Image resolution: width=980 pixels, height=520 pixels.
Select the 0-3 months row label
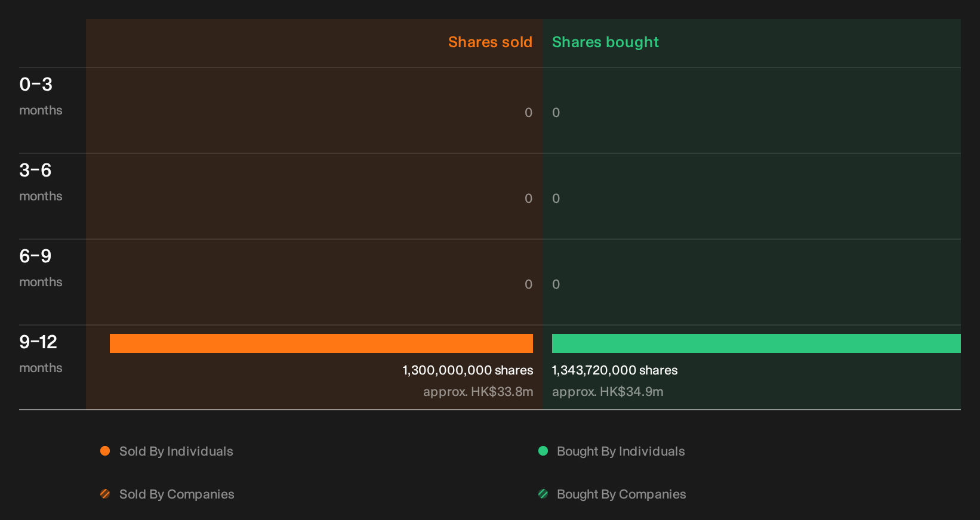click(x=41, y=96)
